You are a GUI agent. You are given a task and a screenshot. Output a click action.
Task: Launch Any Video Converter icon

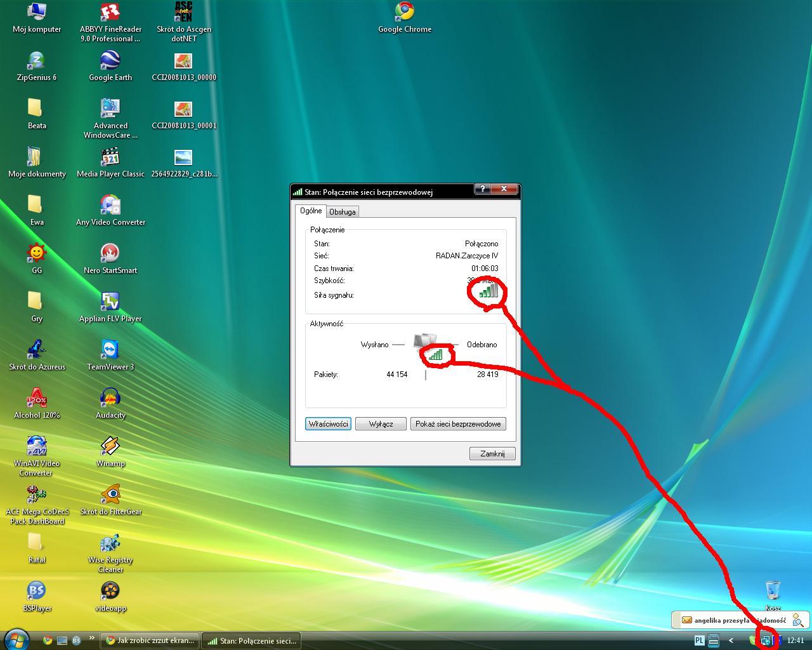point(110,211)
